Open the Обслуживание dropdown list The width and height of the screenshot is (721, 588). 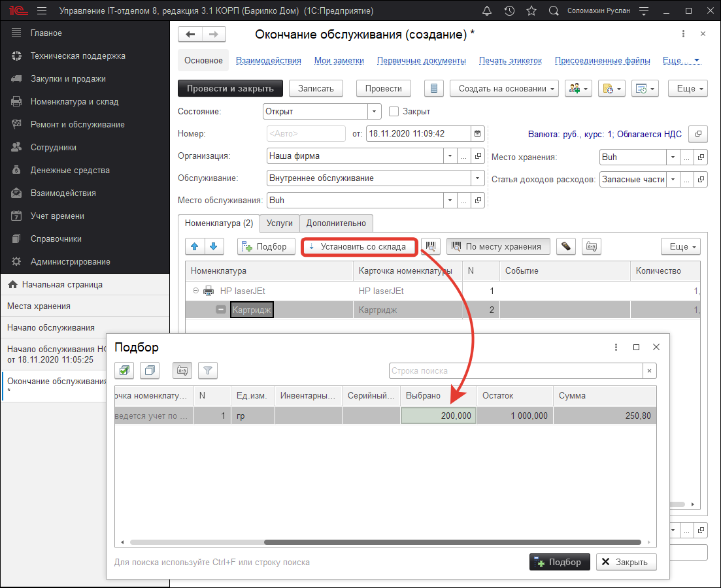pyautogui.click(x=477, y=178)
